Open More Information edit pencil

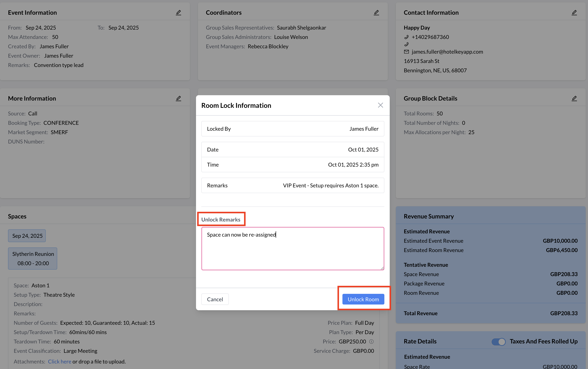(x=178, y=98)
